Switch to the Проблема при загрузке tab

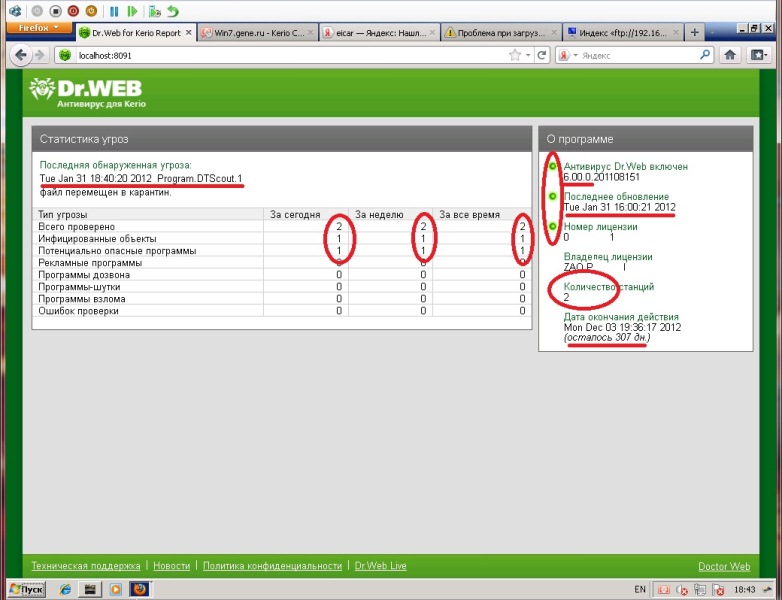coord(501,33)
